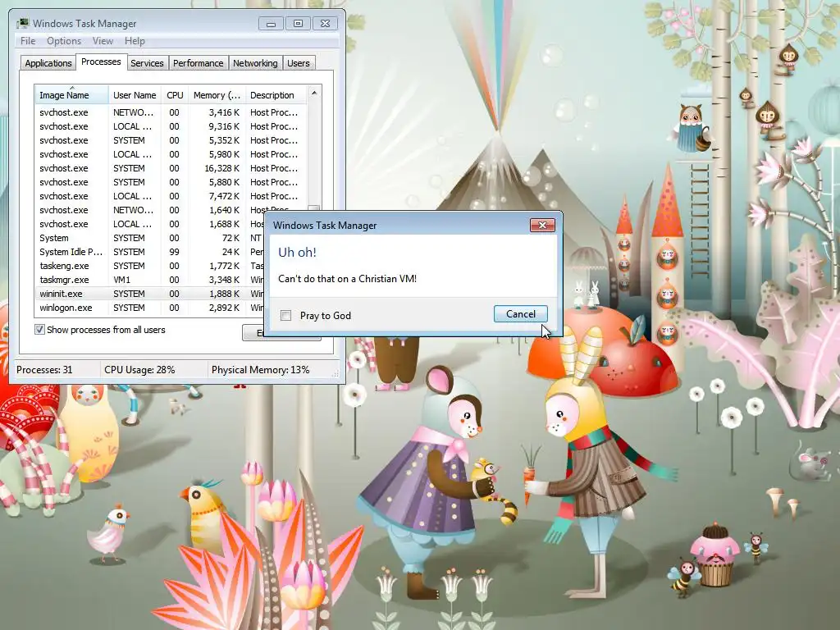Image resolution: width=840 pixels, height=630 pixels.
Task: Click the 99 CPU value cell
Action: [174, 252]
